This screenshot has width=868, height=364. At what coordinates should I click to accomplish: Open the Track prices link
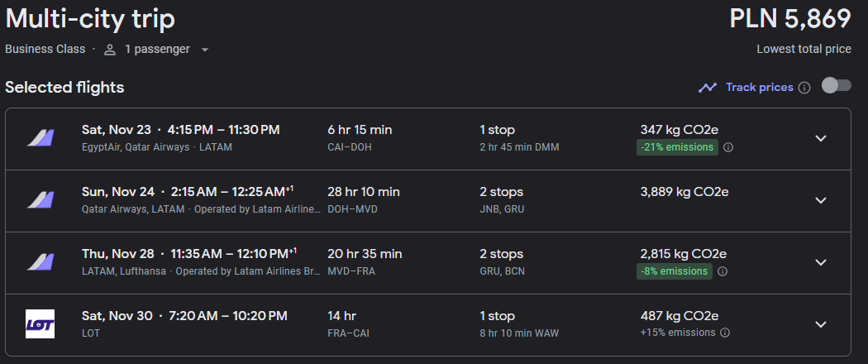pyautogui.click(x=759, y=88)
